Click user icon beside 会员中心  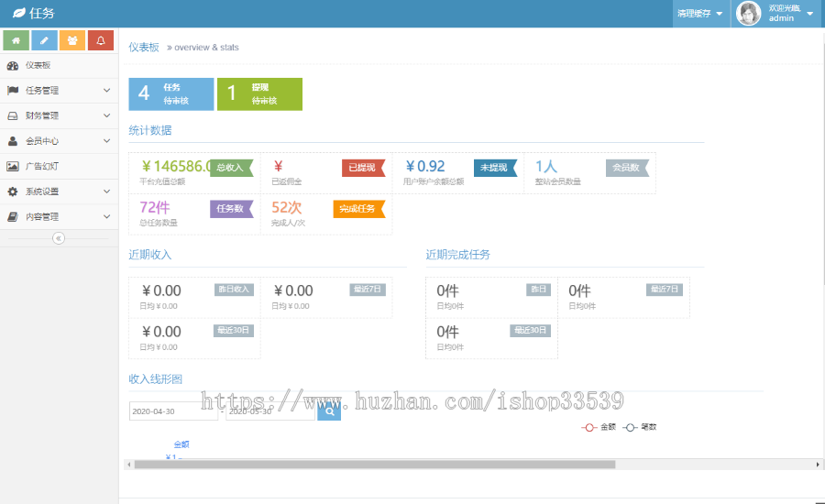(13, 141)
